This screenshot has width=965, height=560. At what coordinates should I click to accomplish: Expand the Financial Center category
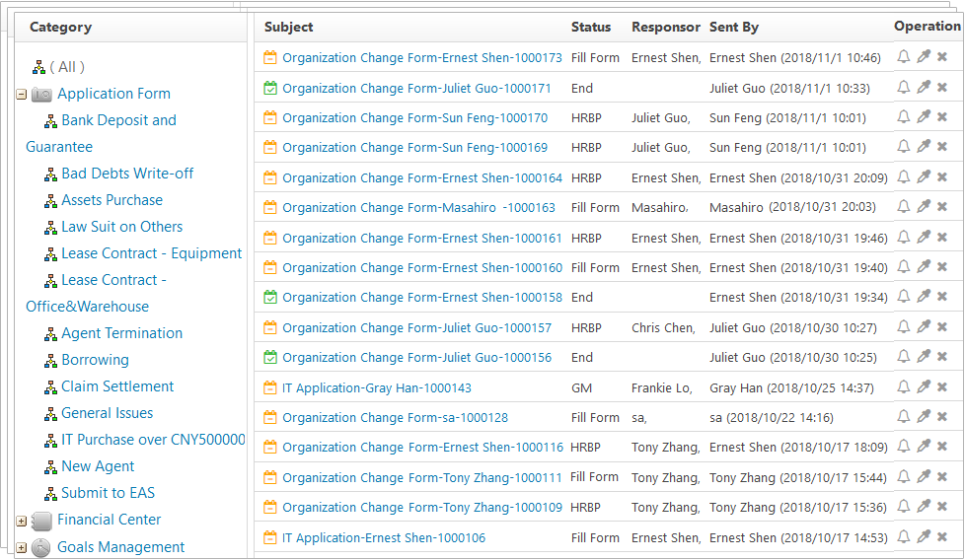pos(22,522)
